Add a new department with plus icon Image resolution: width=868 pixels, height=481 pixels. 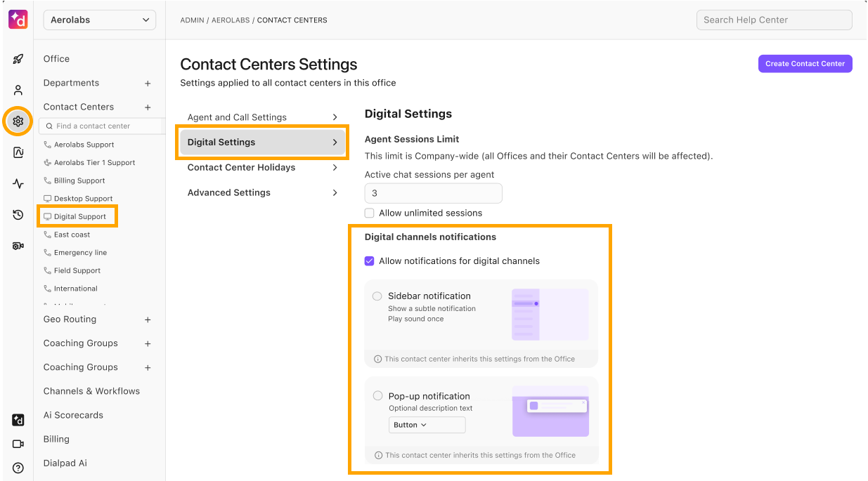tap(148, 84)
